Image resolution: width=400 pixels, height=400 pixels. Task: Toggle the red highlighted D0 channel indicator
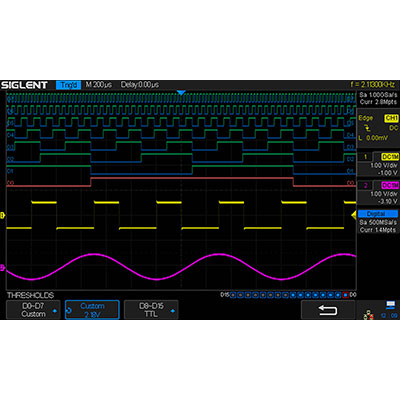pyautogui.click(x=346, y=295)
